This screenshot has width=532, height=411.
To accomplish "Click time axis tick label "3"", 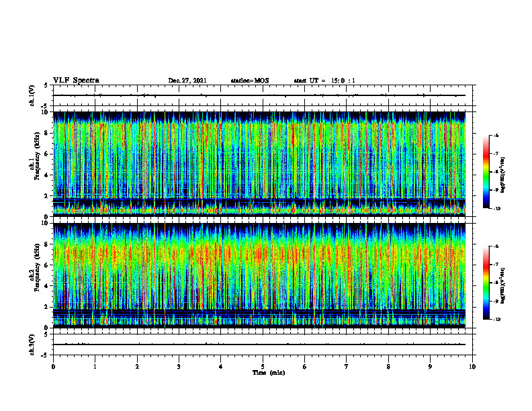I will pyautogui.click(x=179, y=367).
